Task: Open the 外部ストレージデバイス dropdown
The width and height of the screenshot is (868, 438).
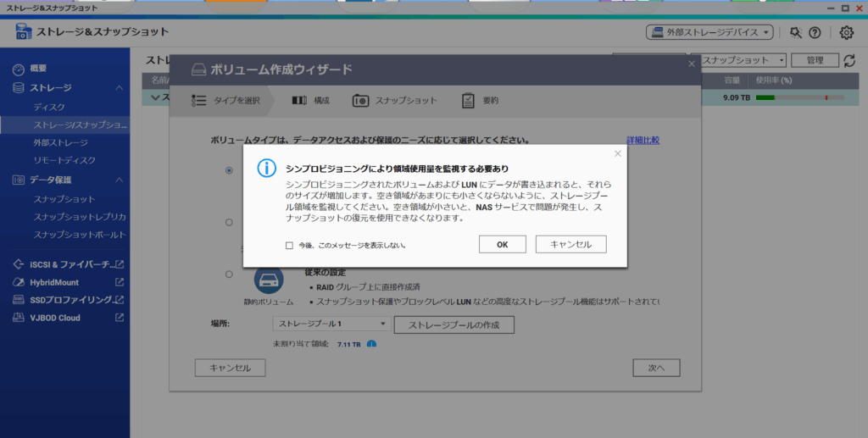Action: pos(709,32)
